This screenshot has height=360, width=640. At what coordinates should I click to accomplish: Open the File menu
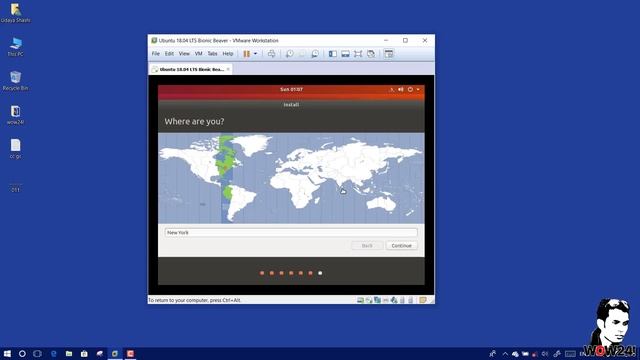(x=156, y=54)
